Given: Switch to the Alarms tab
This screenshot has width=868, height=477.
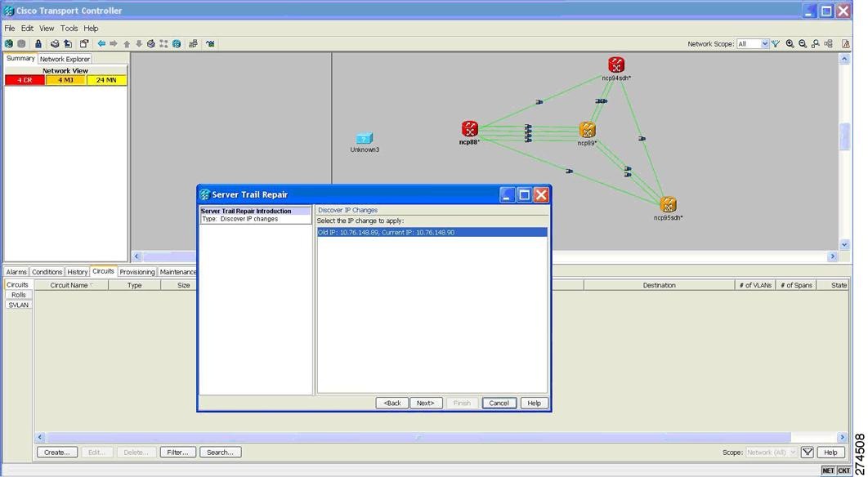Looking at the screenshot, I should coord(16,272).
